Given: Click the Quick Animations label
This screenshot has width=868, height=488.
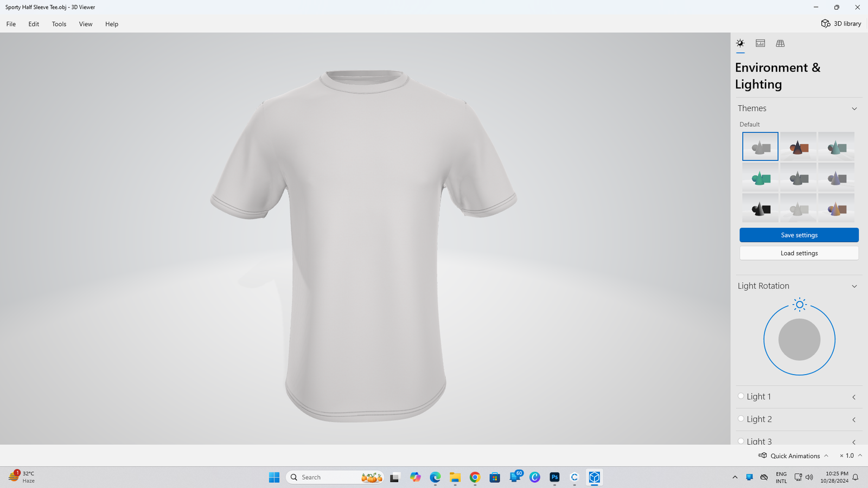Looking at the screenshot, I should [x=795, y=456].
